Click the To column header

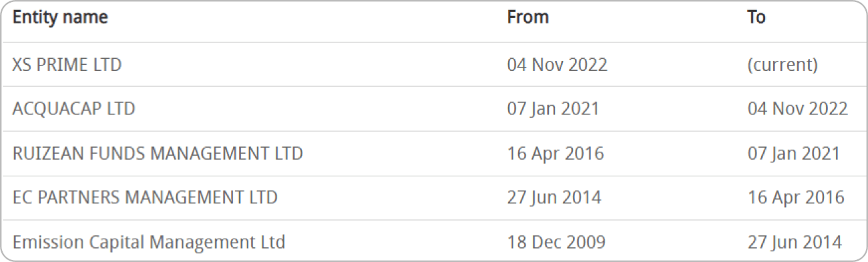point(756,17)
